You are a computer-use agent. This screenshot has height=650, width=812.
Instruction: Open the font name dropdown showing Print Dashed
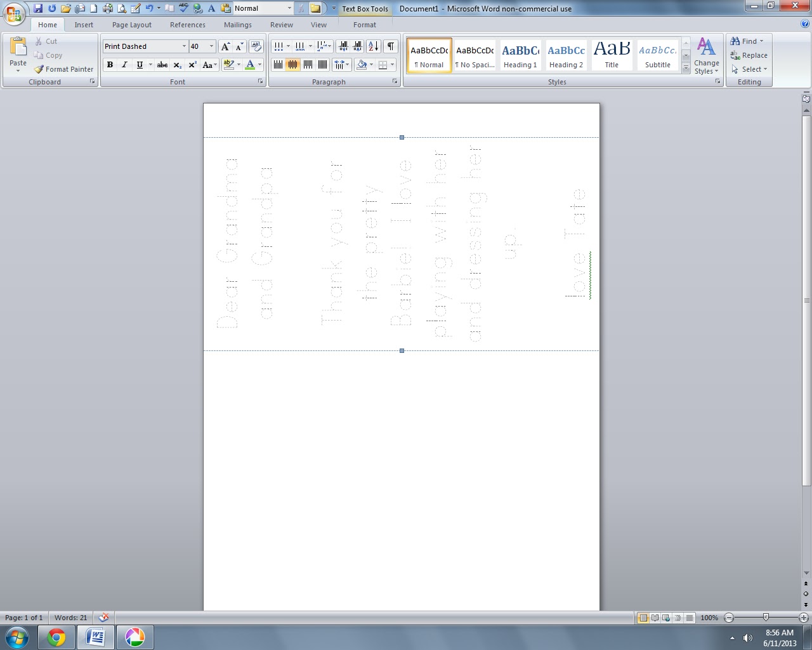pos(184,46)
